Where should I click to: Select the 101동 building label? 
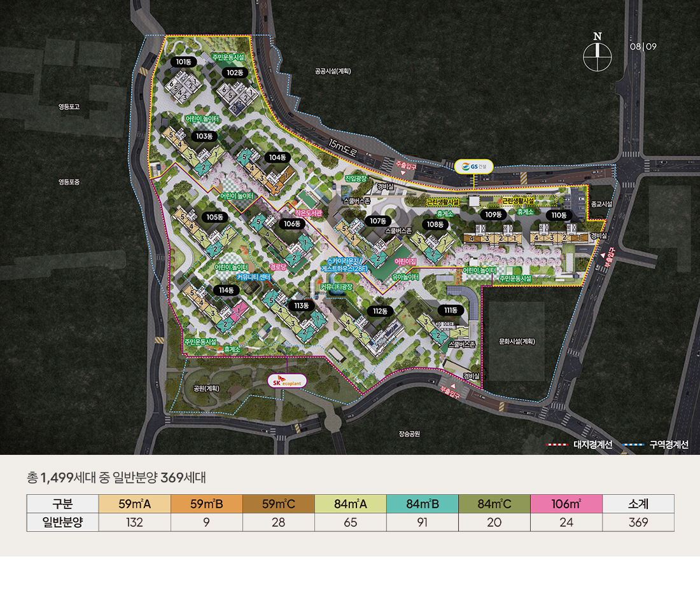(183, 62)
